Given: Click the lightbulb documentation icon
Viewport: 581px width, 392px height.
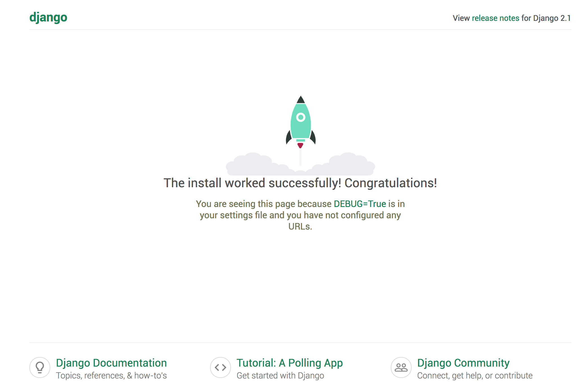Looking at the screenshot, I should point(40,367).
